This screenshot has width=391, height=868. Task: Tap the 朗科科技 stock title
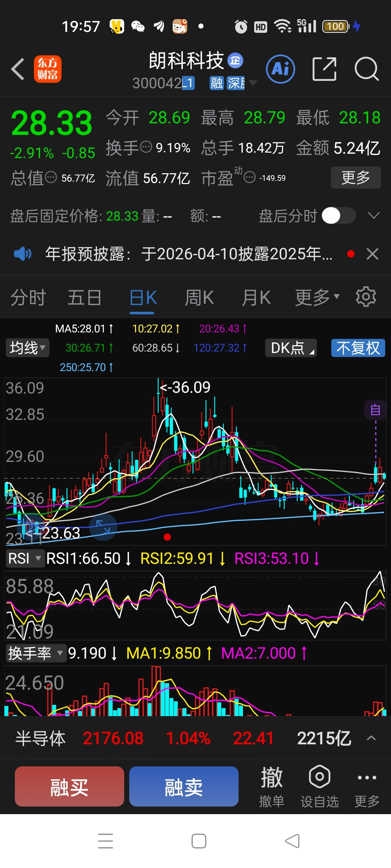click(x=186, y=60)
